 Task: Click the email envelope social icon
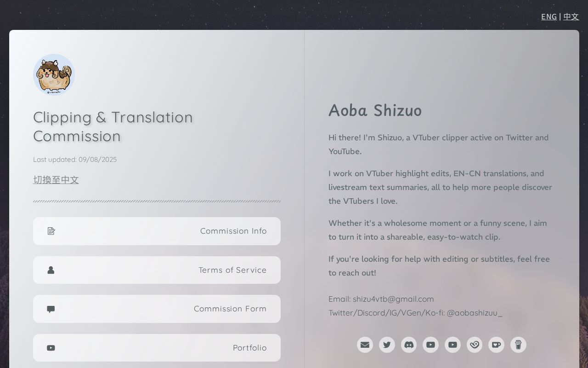pos(365,345)
